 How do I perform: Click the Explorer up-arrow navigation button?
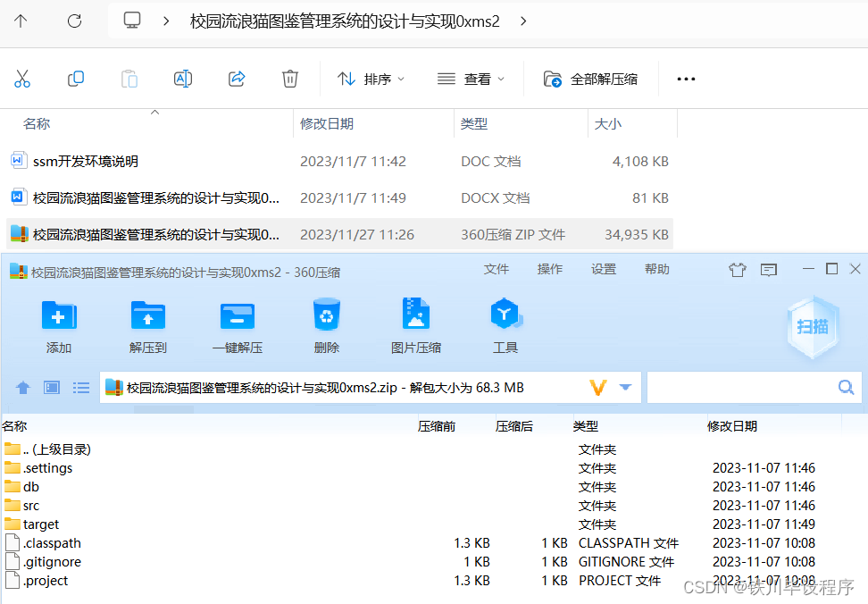(x=21, y=21)
